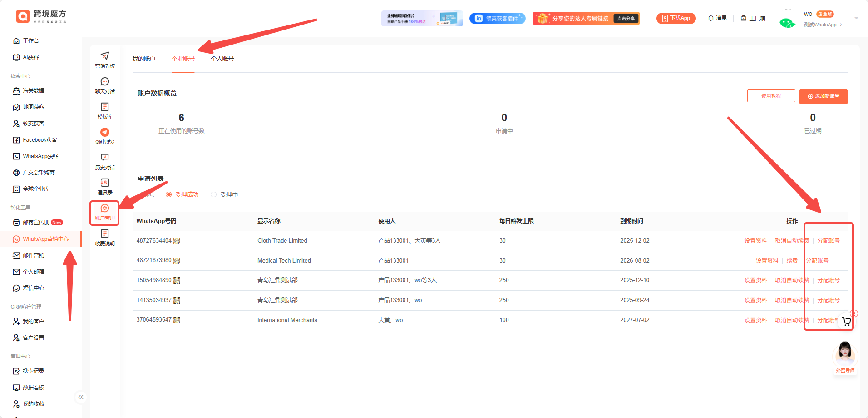This screenshot has width=868, height=418.
Task: Click the 使用教程 button
Action: click(x=771, y=96)
